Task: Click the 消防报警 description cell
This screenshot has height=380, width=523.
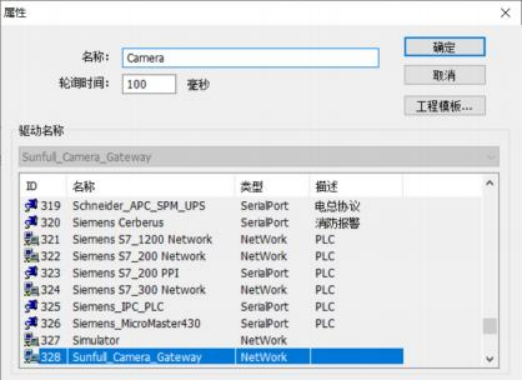Action: coord(337,223)
